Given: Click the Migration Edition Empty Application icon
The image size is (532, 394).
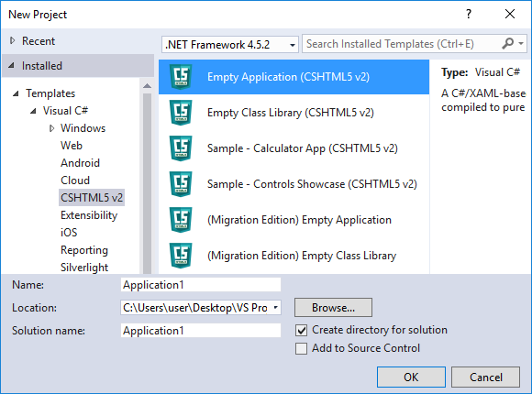Looking at the screenshot, I should pos(181,220).
